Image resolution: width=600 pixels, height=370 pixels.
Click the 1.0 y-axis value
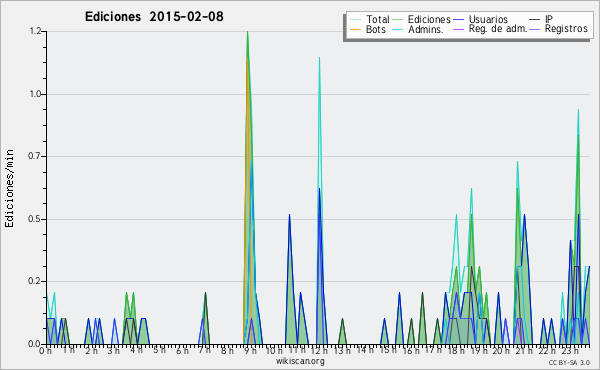(x=35, y=94)
